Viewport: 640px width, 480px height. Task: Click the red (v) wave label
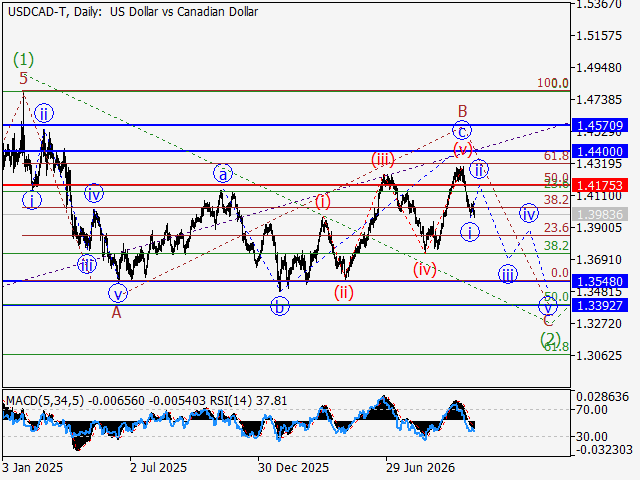pyautogui.click(x=462, y=149)
